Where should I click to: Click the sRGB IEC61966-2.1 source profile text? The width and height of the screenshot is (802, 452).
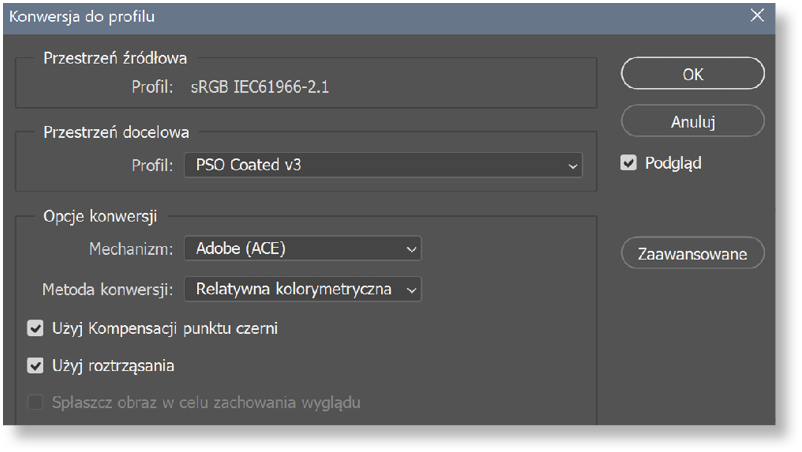click(x=260, y=87)
